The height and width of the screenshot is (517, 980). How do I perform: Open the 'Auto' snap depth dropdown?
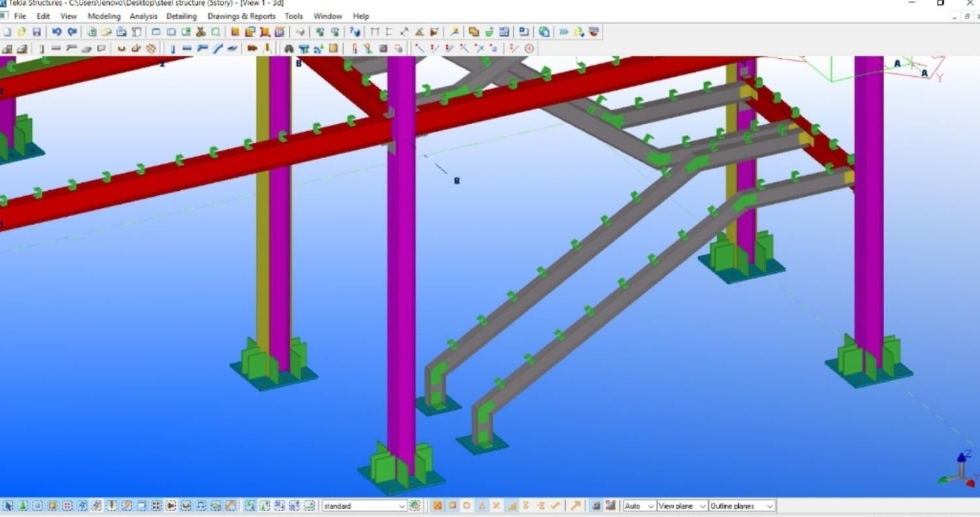(640, 506)
